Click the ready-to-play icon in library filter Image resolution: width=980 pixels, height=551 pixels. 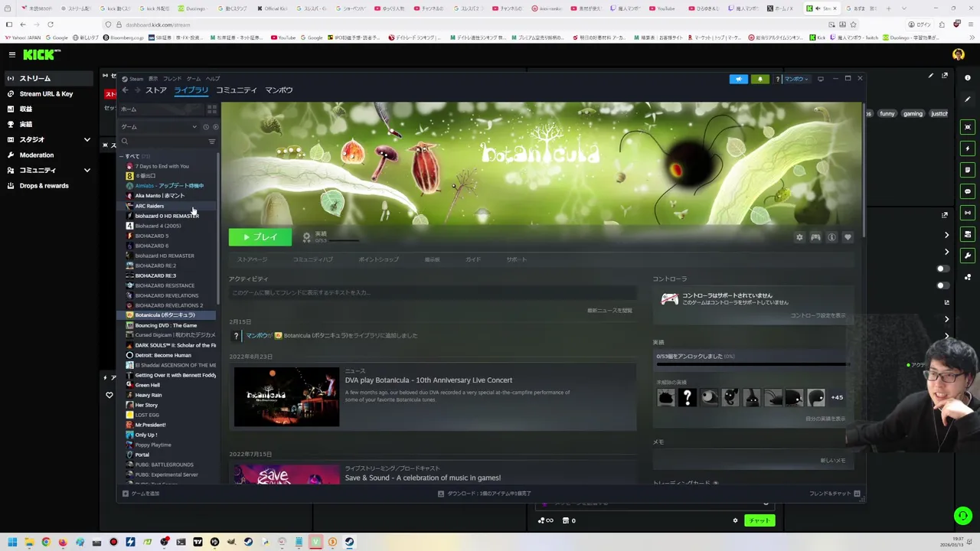[x=215, y=127]
